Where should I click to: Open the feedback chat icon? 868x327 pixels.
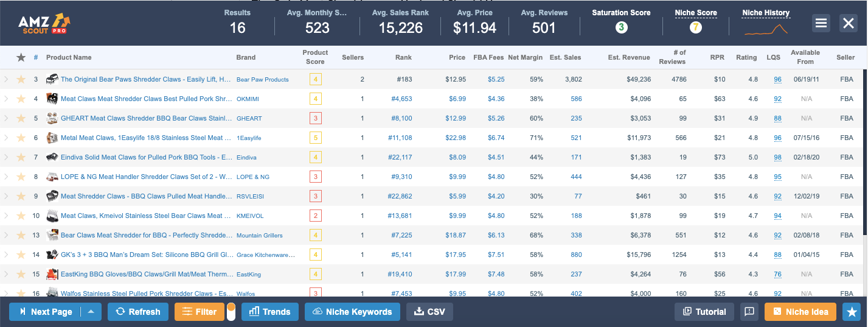pos(749,312)
